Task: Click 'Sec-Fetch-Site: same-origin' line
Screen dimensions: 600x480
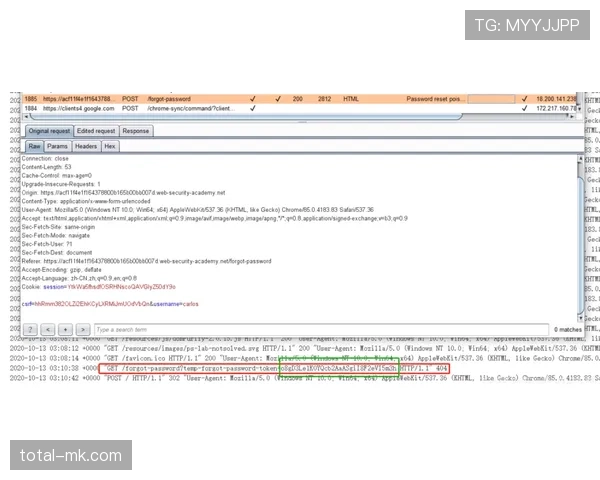Action: tap(58, 227)
